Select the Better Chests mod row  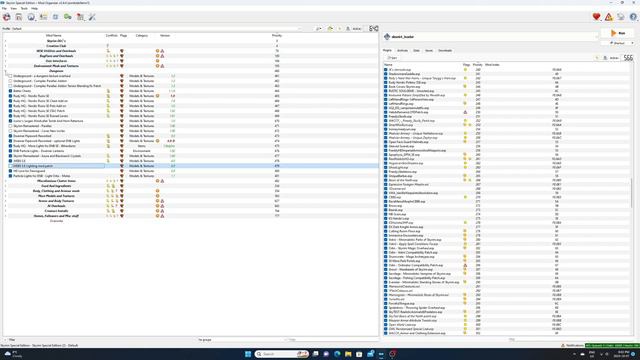pos(191,91)
